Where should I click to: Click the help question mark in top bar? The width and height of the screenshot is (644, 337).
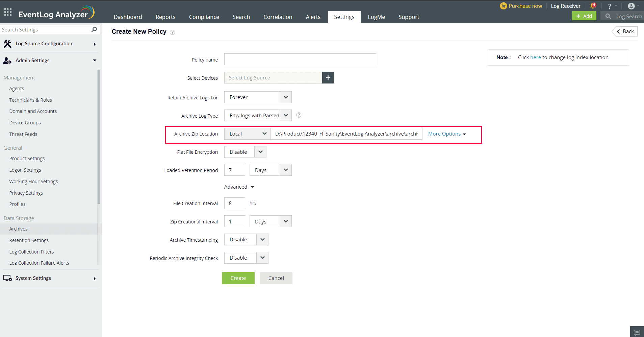click(609, 6)
